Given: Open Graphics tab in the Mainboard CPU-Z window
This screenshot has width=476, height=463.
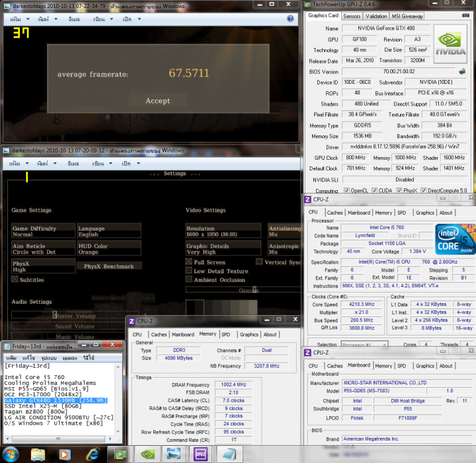Looking at the screenshot, I should (425, 366).
